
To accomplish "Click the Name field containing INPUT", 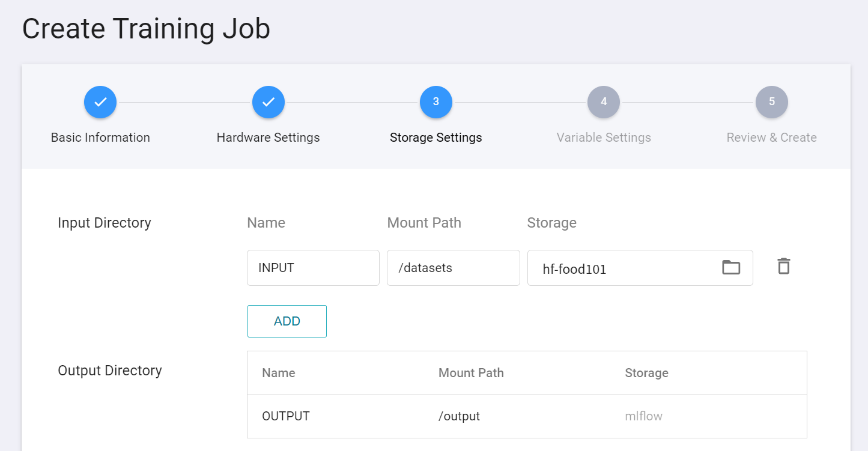I will (312, 268).
